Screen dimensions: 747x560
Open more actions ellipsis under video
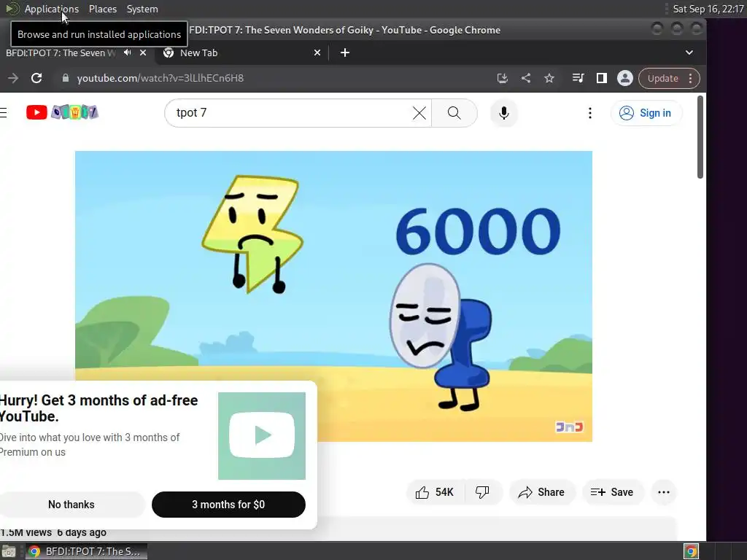(x=664, y=492)
